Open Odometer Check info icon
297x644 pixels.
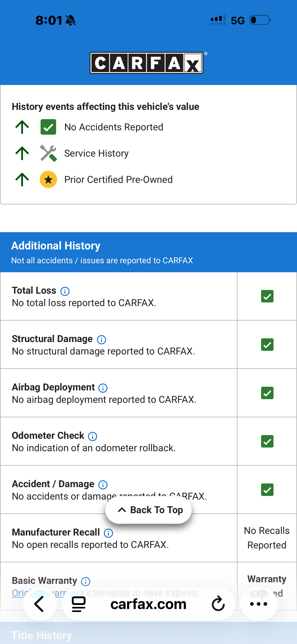pyautogui.click(x=93, y=436)
